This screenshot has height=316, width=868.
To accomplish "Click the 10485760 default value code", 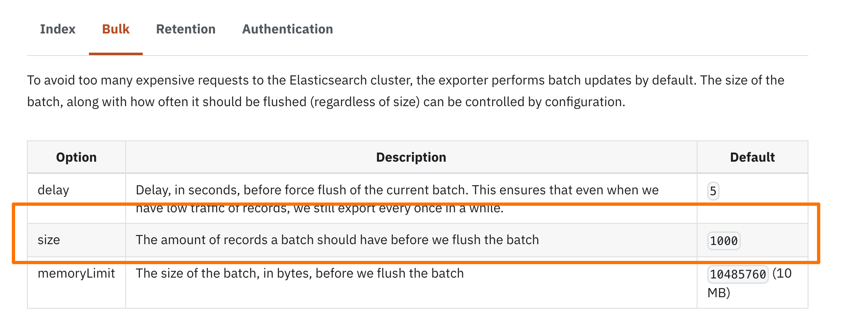I will click(737, 274).
